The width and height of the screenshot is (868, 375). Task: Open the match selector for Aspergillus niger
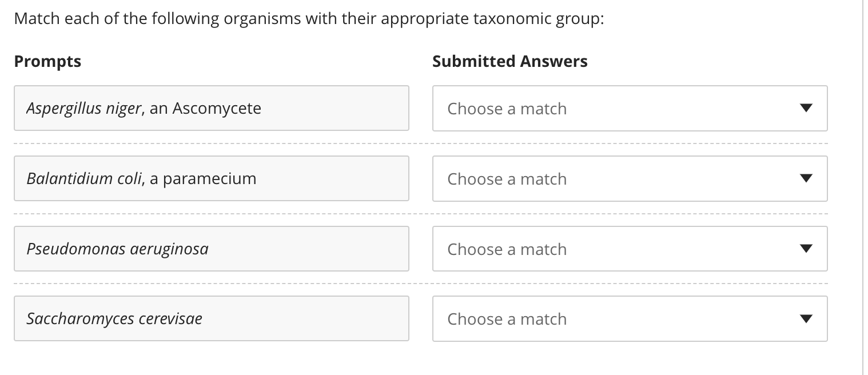click(x=629, y=108)
